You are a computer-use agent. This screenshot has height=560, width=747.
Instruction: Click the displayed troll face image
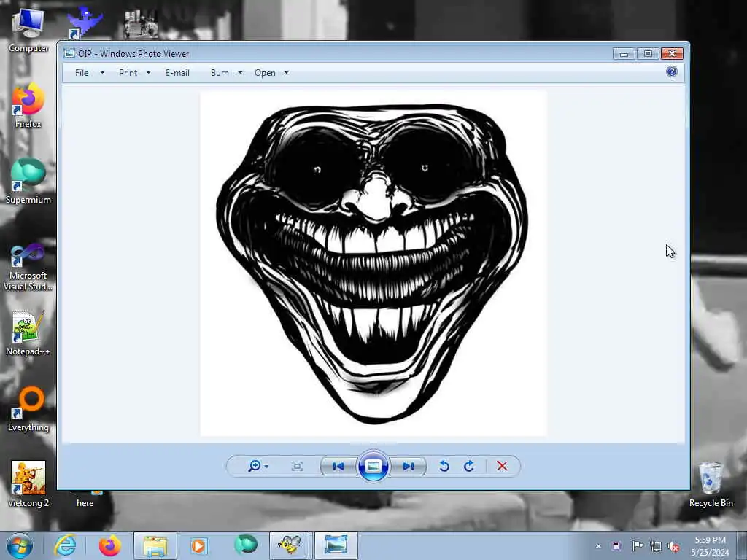[373, 263]
